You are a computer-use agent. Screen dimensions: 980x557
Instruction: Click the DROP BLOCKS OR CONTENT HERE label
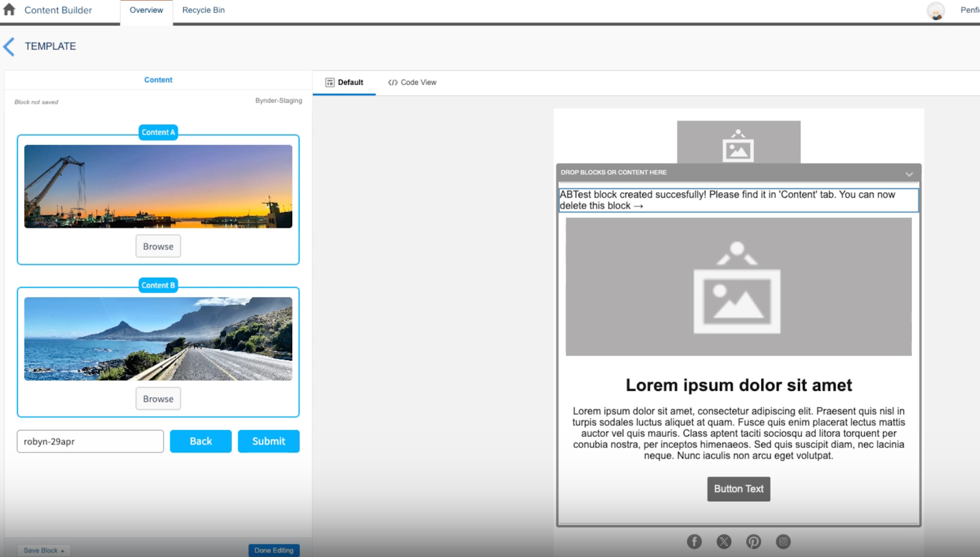[614, 173]
